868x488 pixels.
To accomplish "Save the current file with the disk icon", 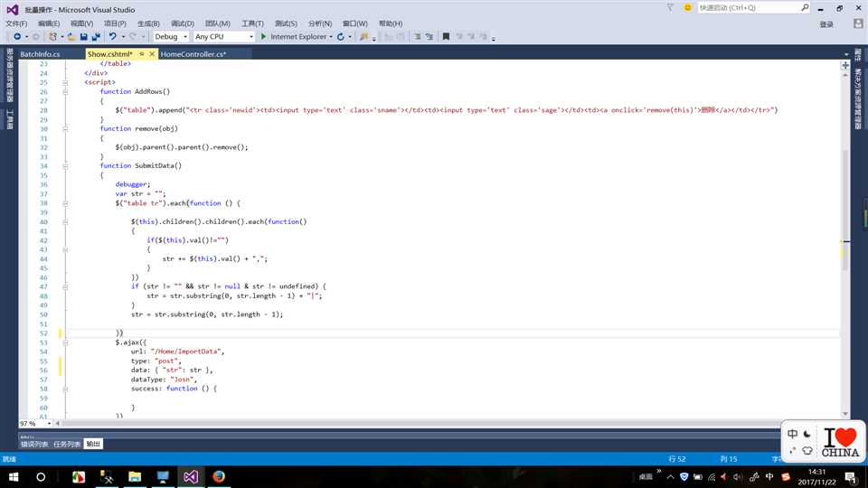I will pos(83,36).
